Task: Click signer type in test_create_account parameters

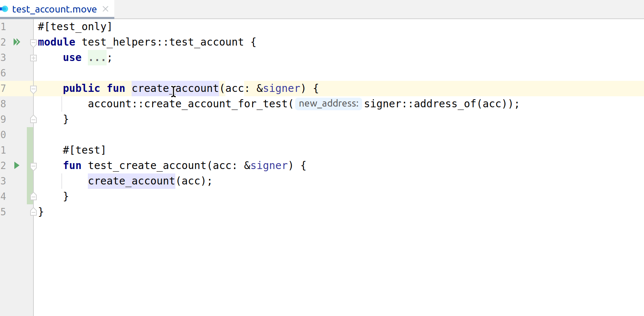Action: pos(269,166)
